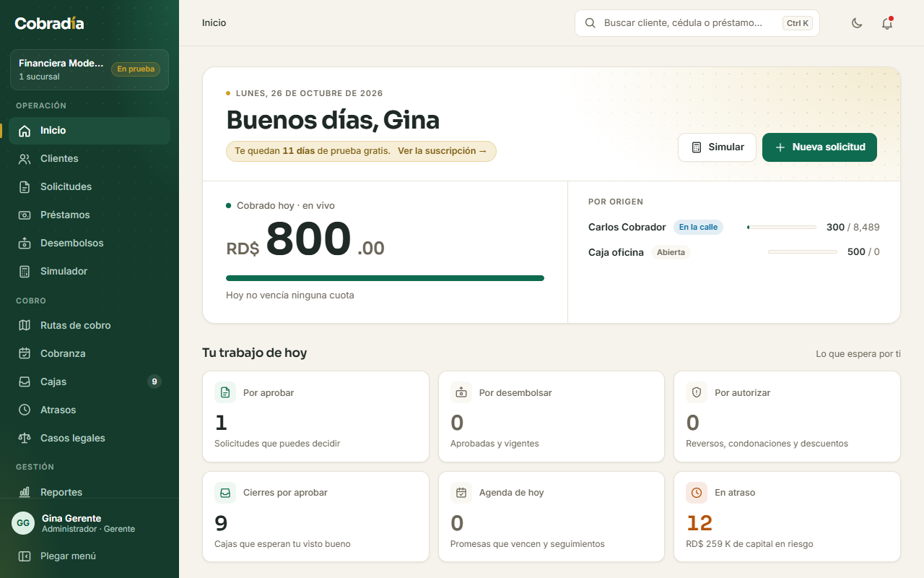Click the Por desembolsar card icon
The image size is (924, 578).
[x=461, y=392]
